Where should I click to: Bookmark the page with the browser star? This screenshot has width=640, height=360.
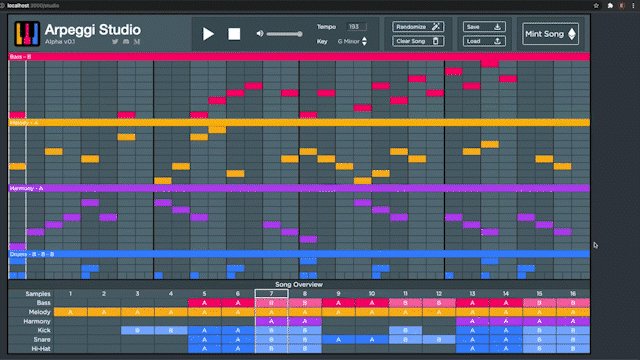(x=596, y=6)
